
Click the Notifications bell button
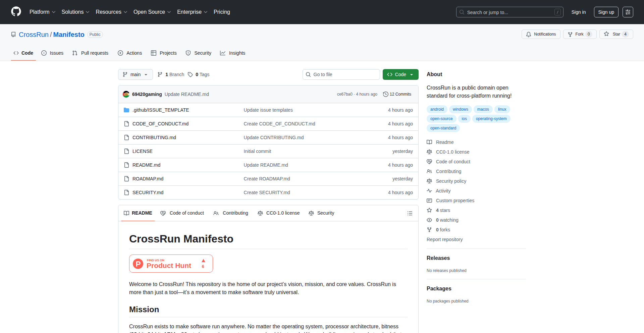541,34
